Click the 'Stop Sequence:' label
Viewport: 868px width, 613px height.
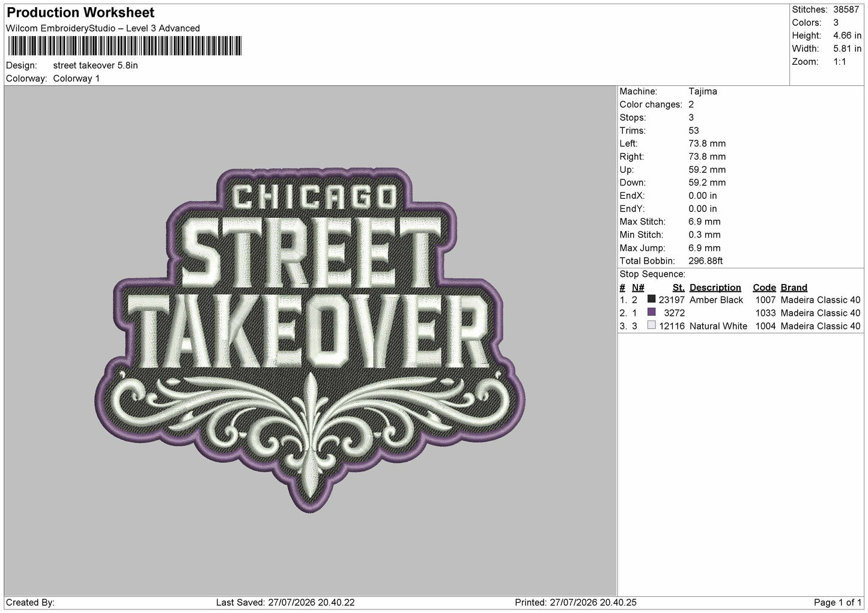coord(652,274)
